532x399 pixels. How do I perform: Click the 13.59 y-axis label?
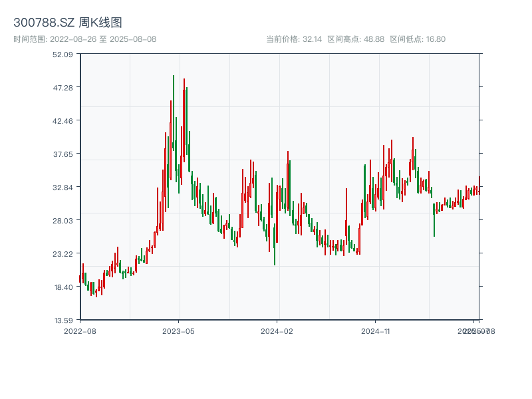click(x=63, y=320)
